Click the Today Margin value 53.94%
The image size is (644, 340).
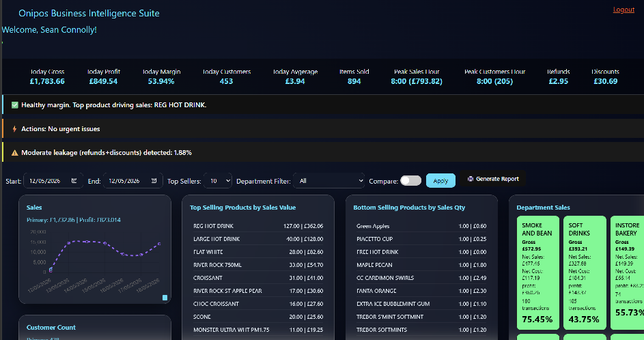[x=161, y=81]
